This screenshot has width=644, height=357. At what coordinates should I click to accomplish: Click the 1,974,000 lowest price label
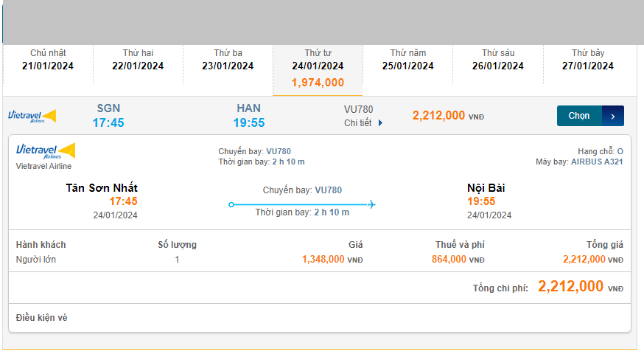(318, 83)
